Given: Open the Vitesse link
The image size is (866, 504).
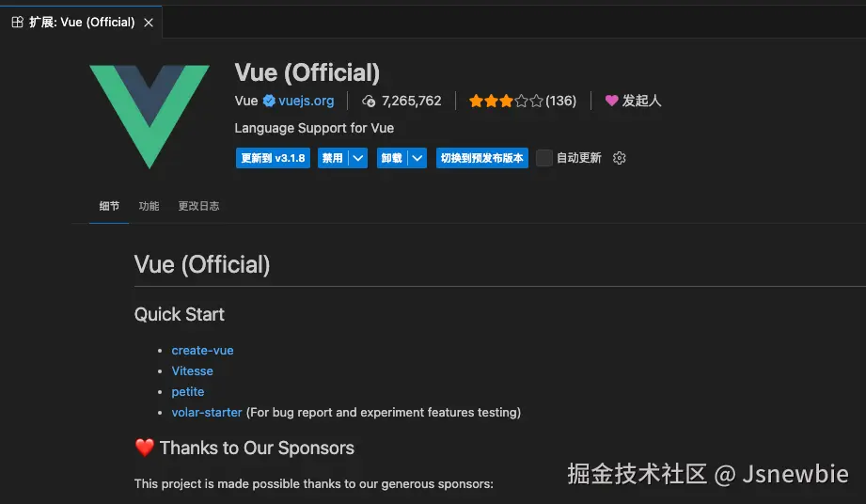Looking at the screenshot, I should coord(192,370).
